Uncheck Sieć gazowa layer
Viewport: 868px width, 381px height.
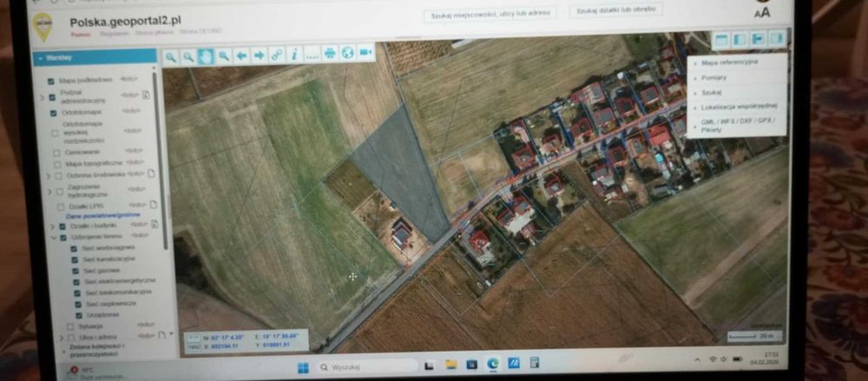tap(76, 271)
